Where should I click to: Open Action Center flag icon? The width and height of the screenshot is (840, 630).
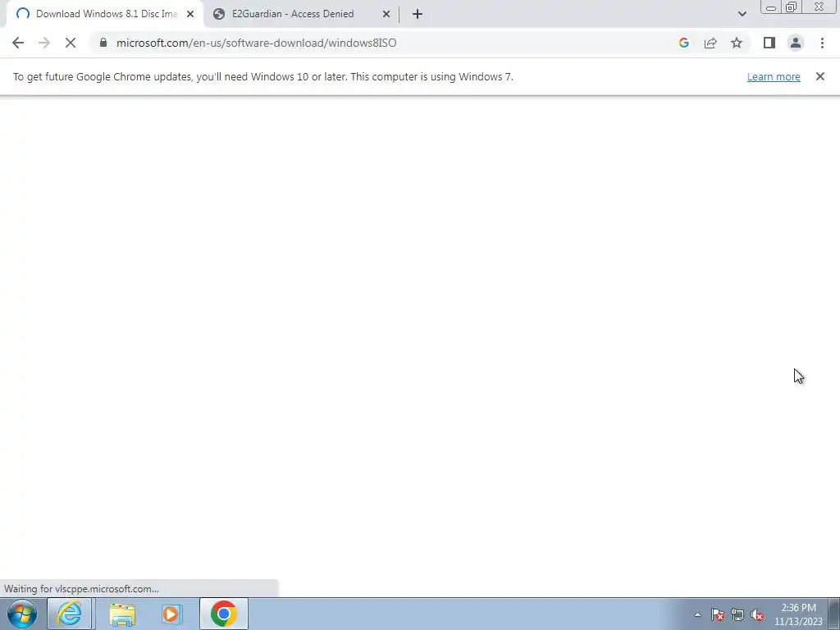[x=718, y=615]
